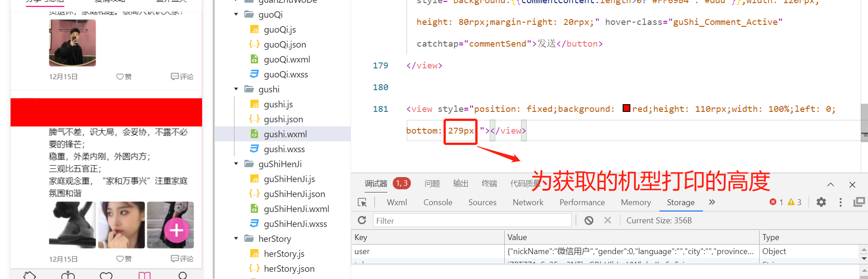The image size is (868, 279).
Task: Tap the home icon in simulator tab bar
Action: 29,275
